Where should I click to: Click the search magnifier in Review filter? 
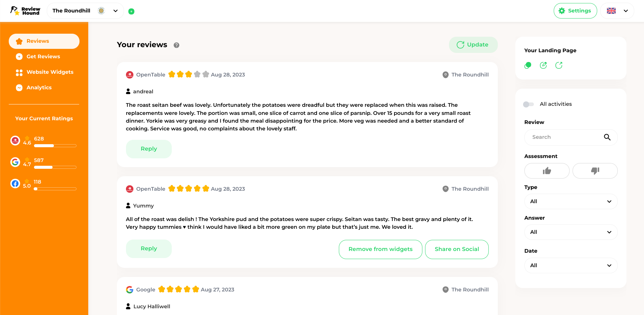(607, 137)
